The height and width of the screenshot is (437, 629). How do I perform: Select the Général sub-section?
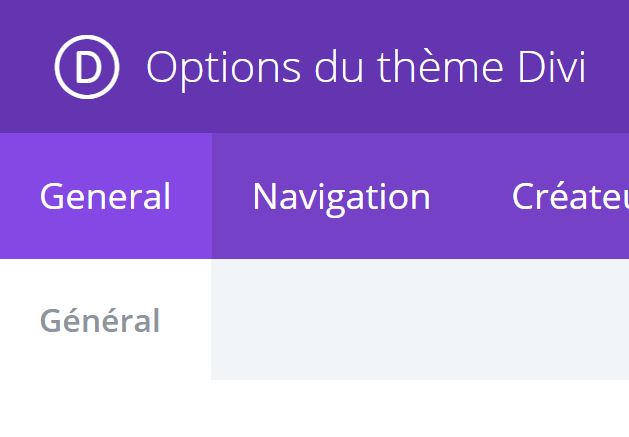[x=100, y=321]
